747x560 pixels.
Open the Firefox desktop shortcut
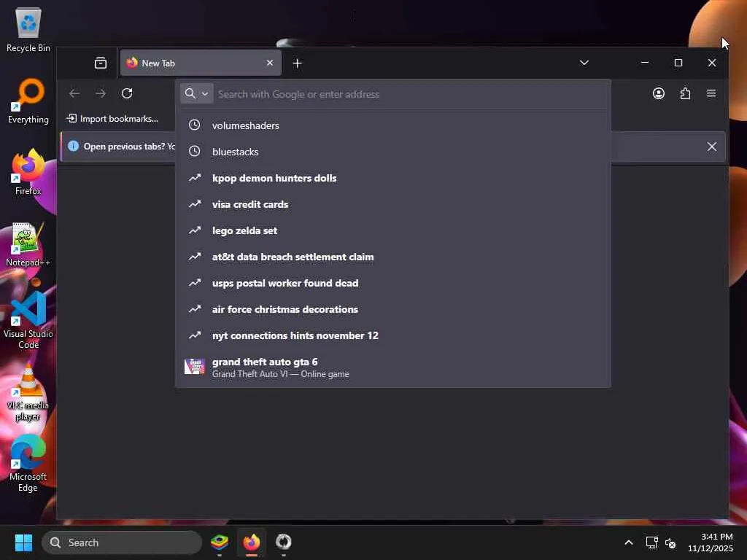pos(28,172)
